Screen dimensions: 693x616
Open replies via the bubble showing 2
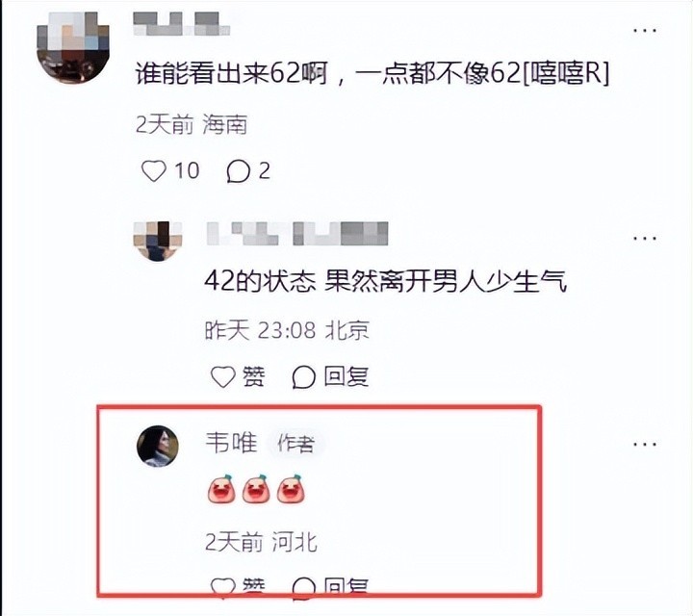click(239, 171)
